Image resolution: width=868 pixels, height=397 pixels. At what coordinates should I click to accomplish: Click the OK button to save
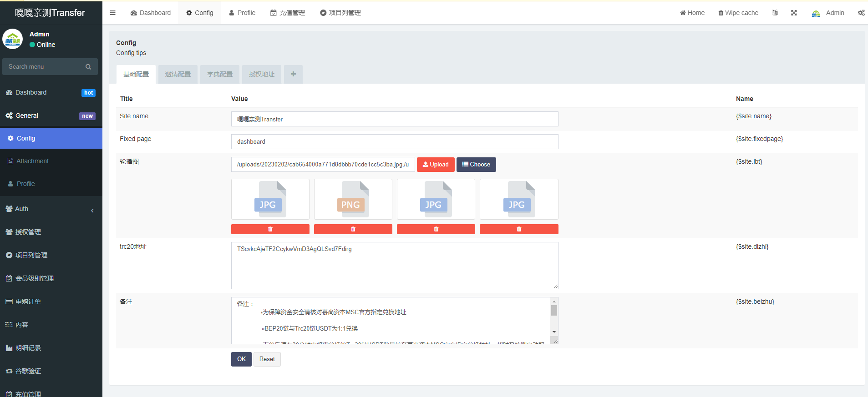(x=241, y=359)
